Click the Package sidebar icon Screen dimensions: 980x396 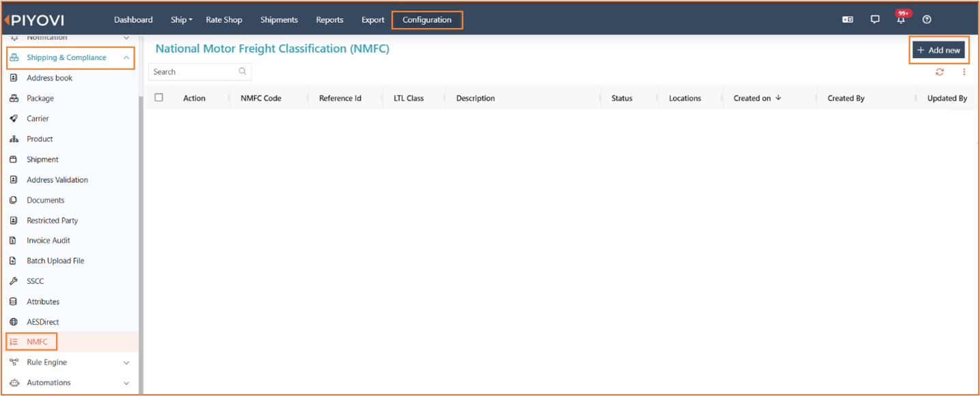(14, 98)
